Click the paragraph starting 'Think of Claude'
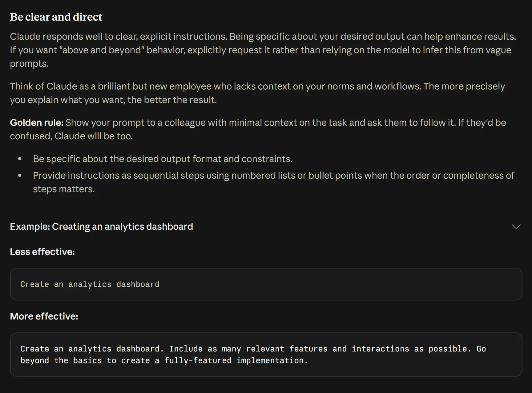This screenshot has height=393, width=532. pyautogui.click(x=257, y=93)
